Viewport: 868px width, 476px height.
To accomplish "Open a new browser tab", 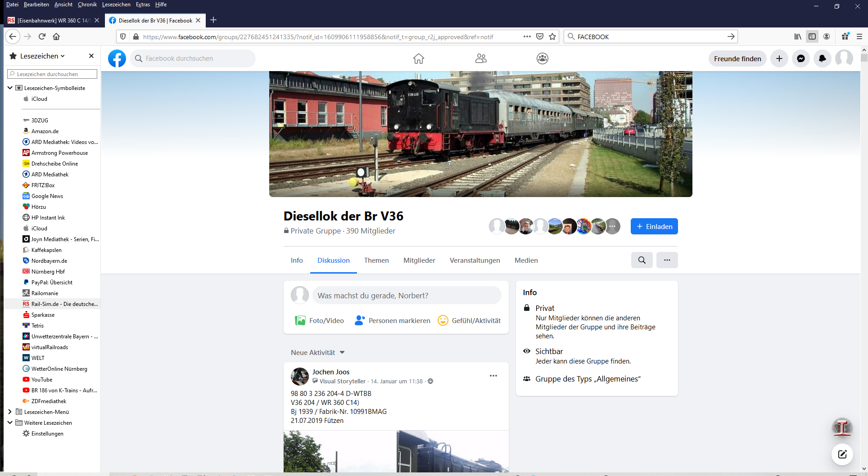I will [213, 20].
